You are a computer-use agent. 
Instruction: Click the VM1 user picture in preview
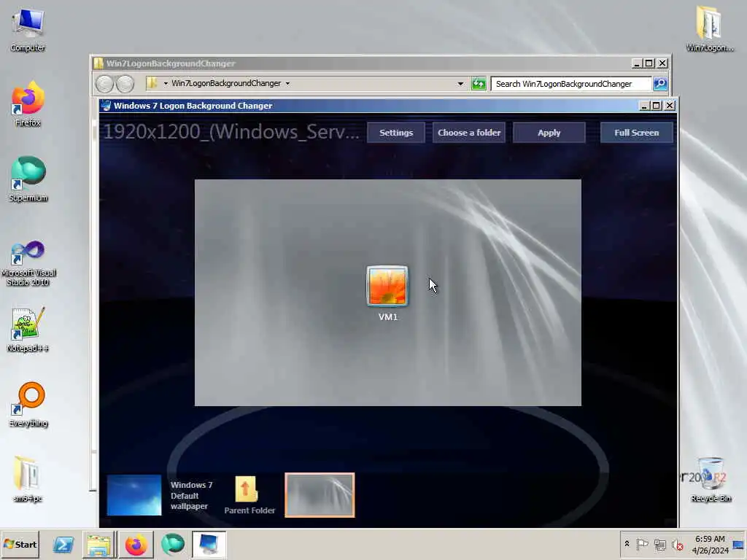(x=387, y=286)
